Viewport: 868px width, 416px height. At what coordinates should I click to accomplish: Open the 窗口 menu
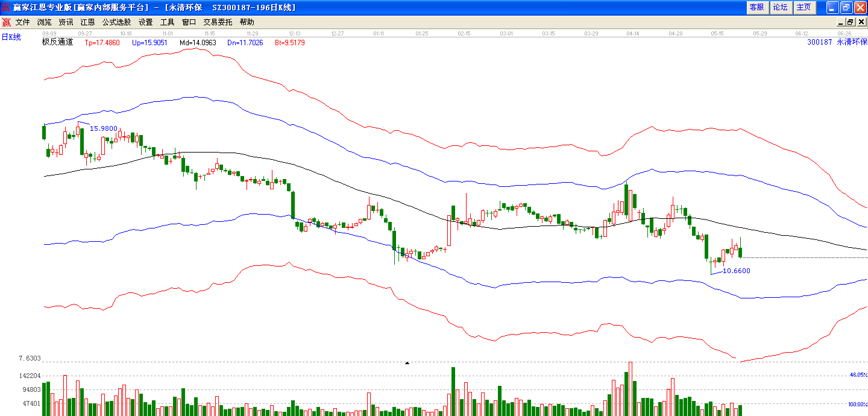click(x=189, y=22)
